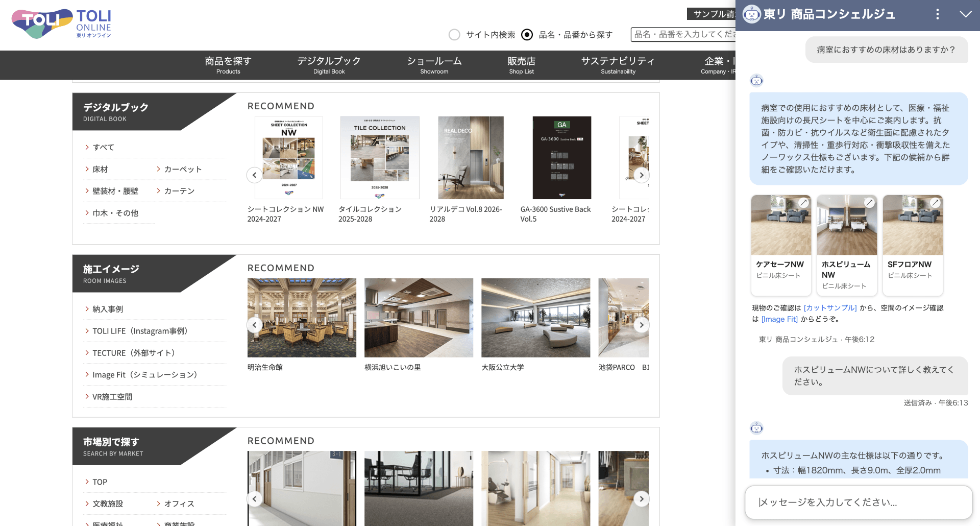Open external link icon on ケアセーフNW card

(803, 203)
